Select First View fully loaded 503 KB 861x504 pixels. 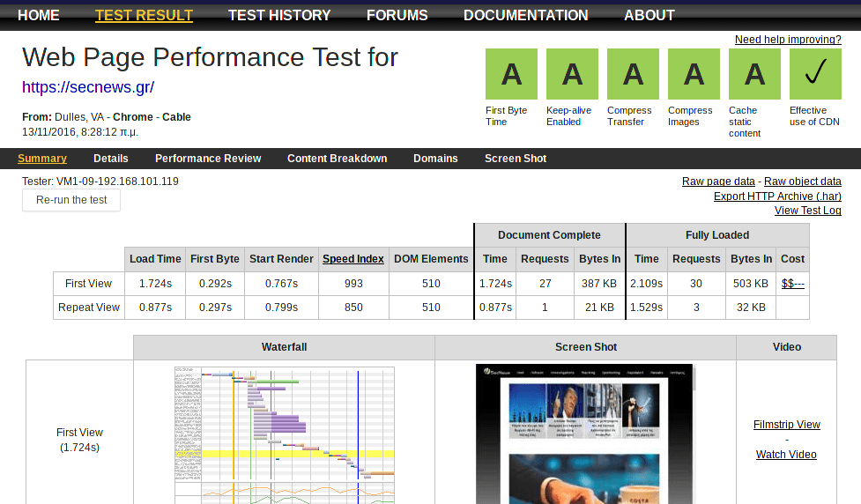tap(751, 284)
